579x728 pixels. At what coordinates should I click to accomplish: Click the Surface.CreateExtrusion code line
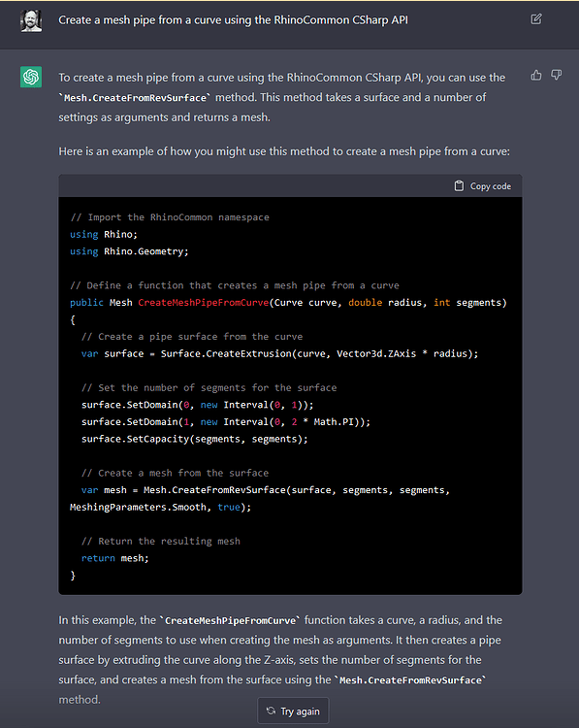279,353
